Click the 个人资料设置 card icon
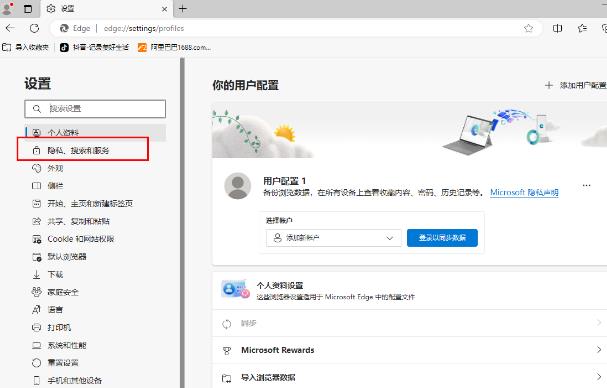The width and height of the screenshot is (607, 388). pyautogui.click(x=235, y=289)
